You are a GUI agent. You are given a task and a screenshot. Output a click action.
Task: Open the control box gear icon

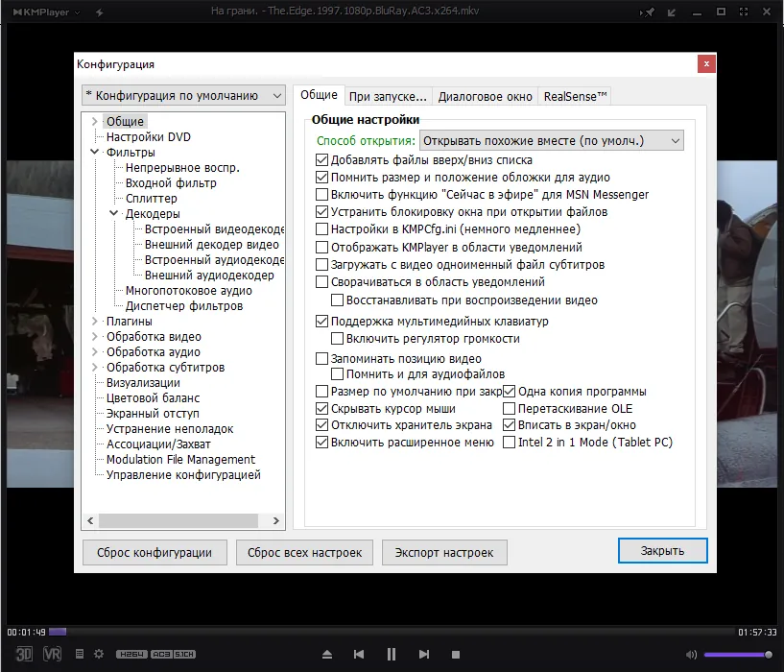tap(99, 654)
